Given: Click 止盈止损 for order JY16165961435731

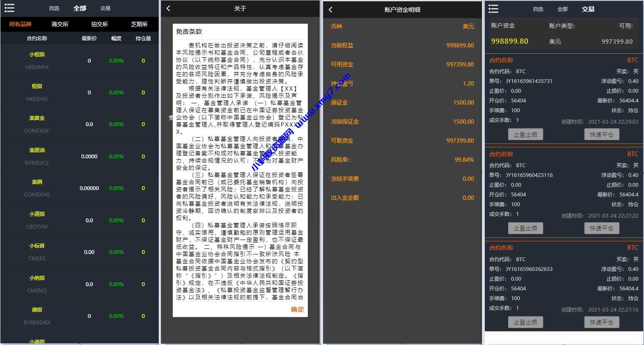Looking at the screenshot, I should click(x=525, y=135).
